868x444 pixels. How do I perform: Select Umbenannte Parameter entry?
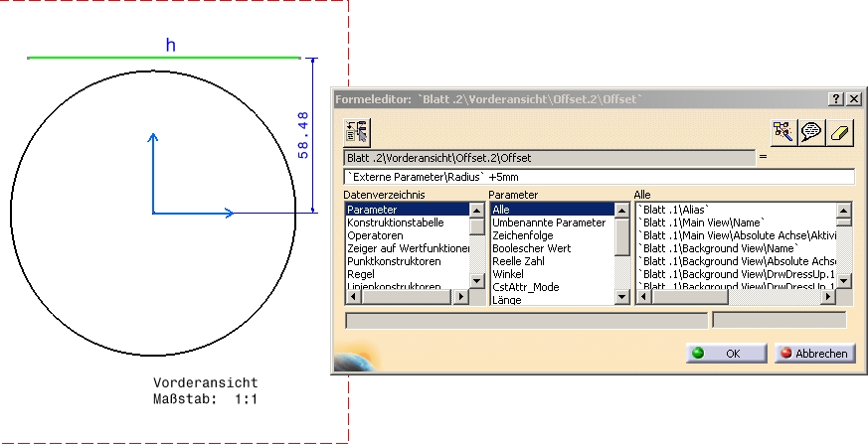(553, 222)
